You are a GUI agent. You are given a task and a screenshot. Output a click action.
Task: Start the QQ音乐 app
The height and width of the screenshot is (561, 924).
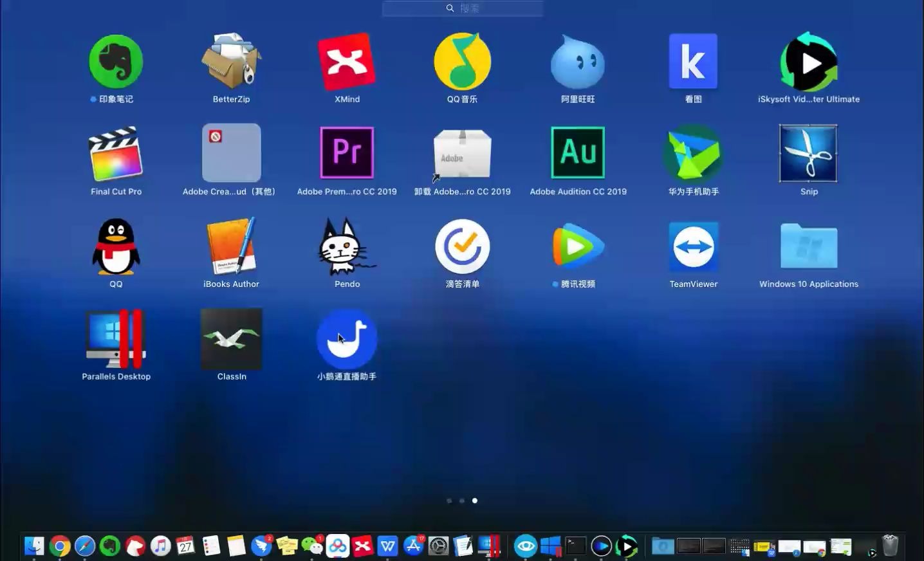pyautogui.click(x=462, y=61)
